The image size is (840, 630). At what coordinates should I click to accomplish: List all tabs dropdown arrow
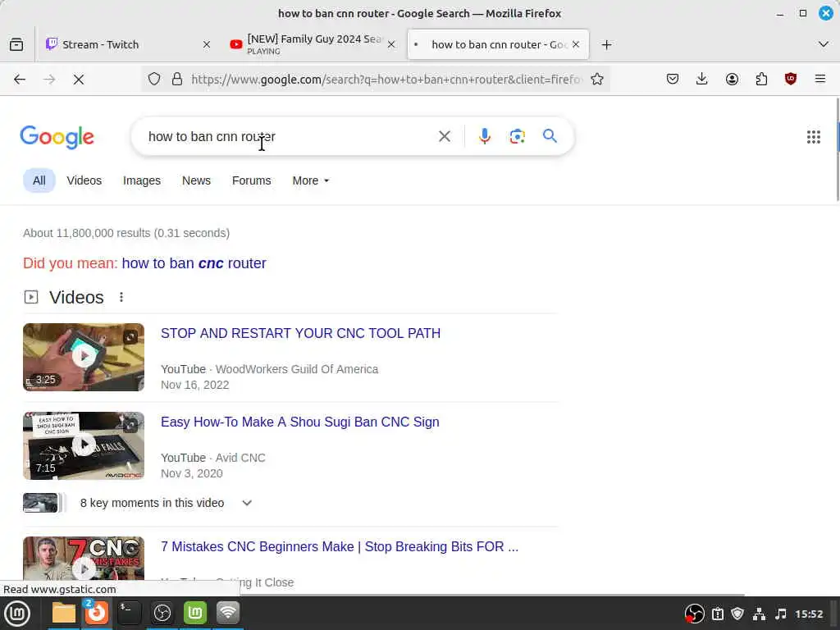pyautogui.click(x=824, y=44)
